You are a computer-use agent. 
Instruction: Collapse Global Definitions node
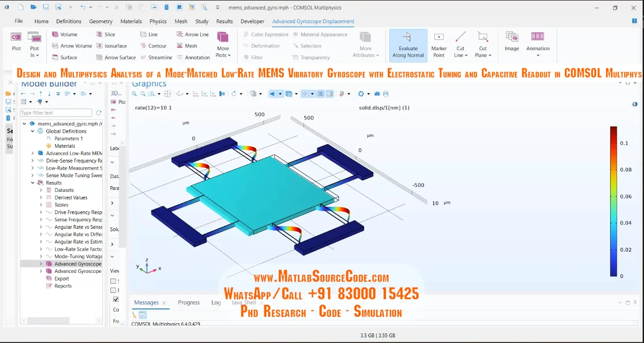click(x=33, y=131)
